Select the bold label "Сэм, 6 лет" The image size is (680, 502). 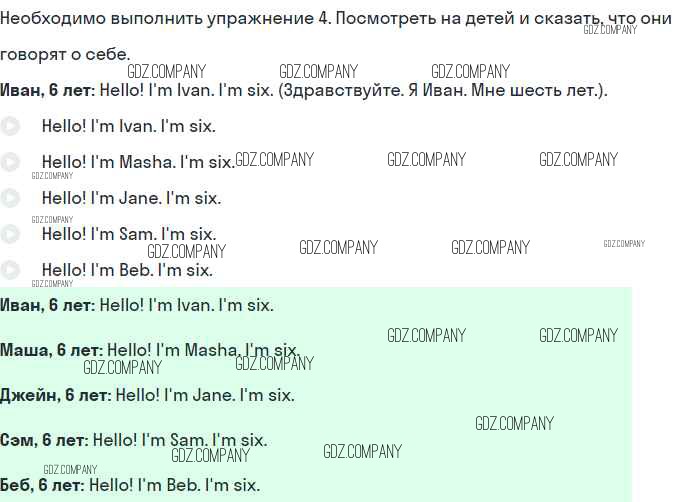[x=44, y=440]
